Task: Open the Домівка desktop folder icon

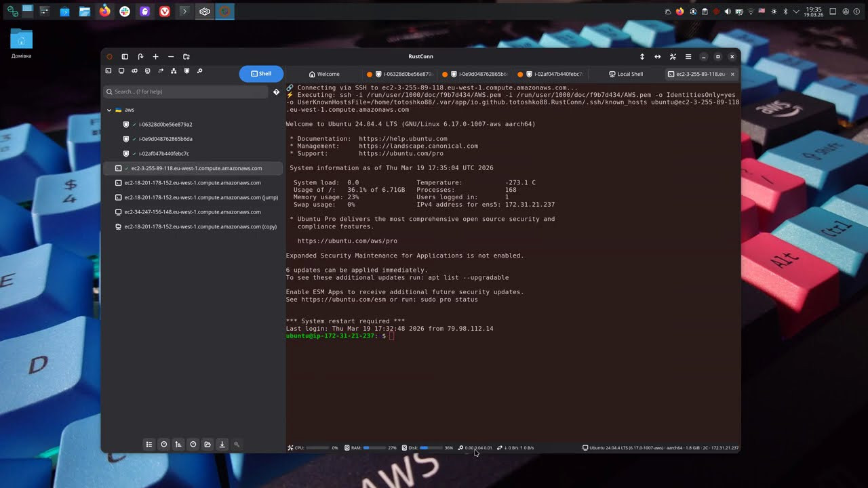Action: (21, 43)
